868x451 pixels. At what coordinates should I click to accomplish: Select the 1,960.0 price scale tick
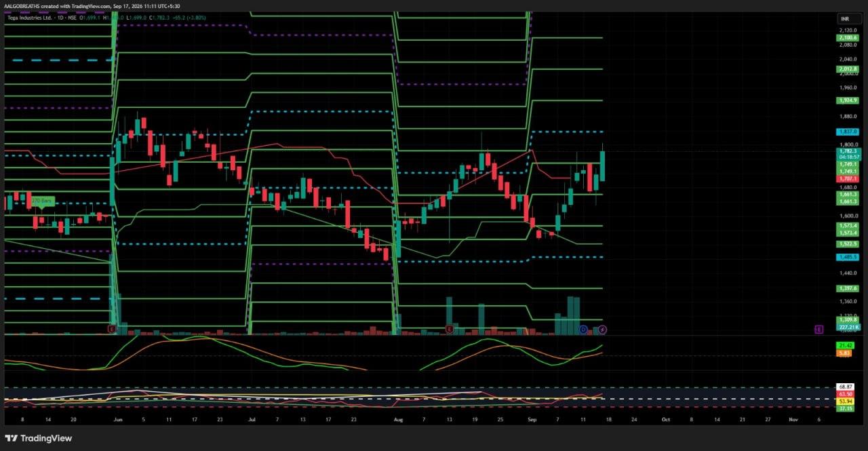[848, 87]
